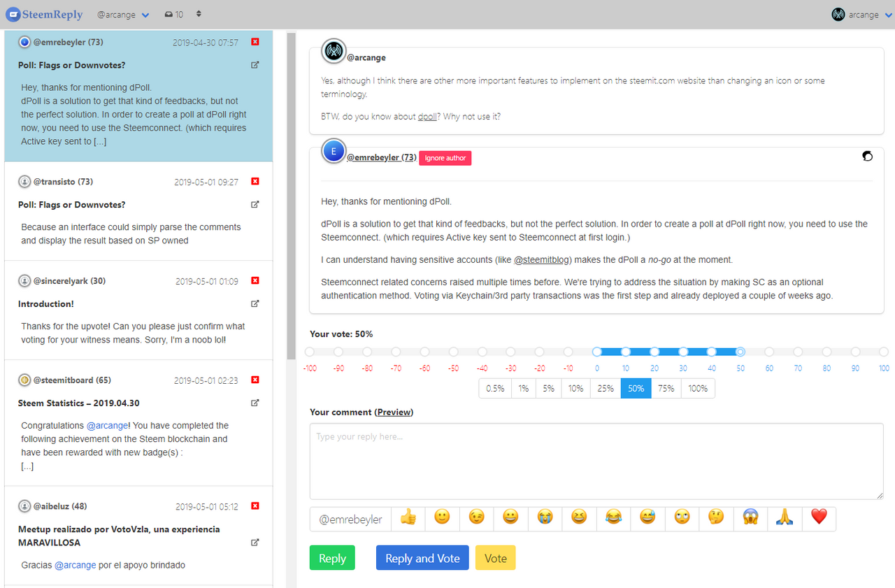The image size is (895, 588).
Task: Click the SteemReply logo
Action: coord(44,14)
